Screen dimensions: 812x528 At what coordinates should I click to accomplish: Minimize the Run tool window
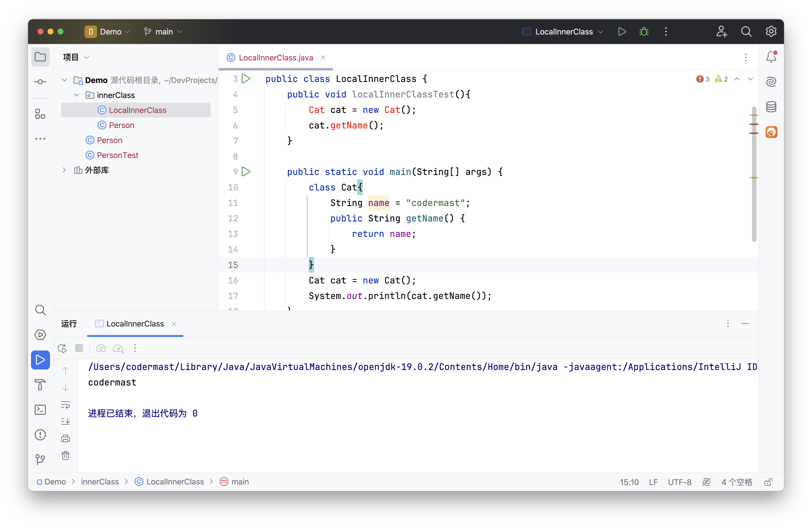pyautogui.click(x=745, y=323)
